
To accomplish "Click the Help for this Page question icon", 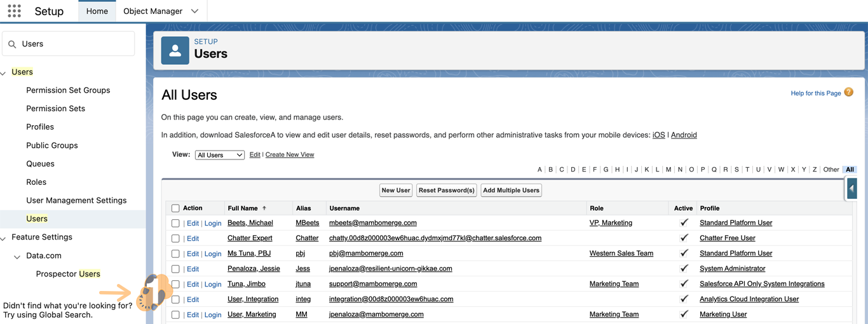I will click(x=848, y=93).
